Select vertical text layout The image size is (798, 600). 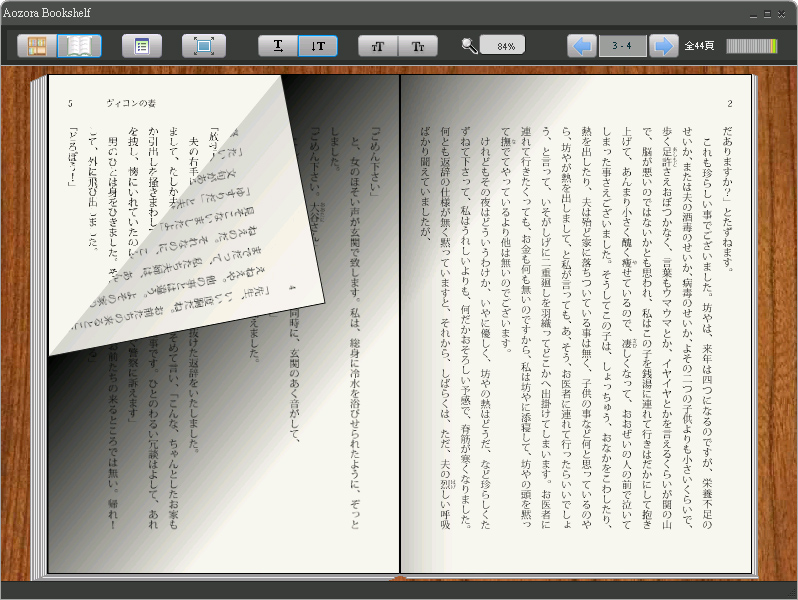click(318, 46)
